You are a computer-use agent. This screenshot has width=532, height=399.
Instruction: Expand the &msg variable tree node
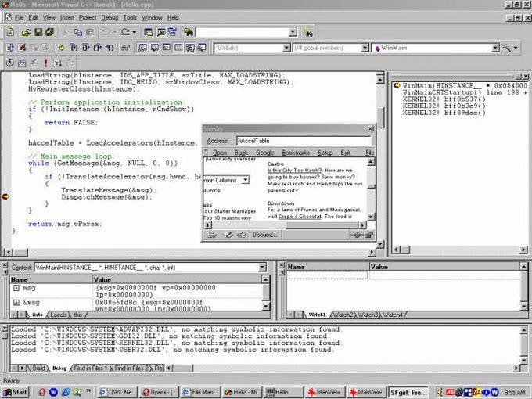[x=16, y=302]
